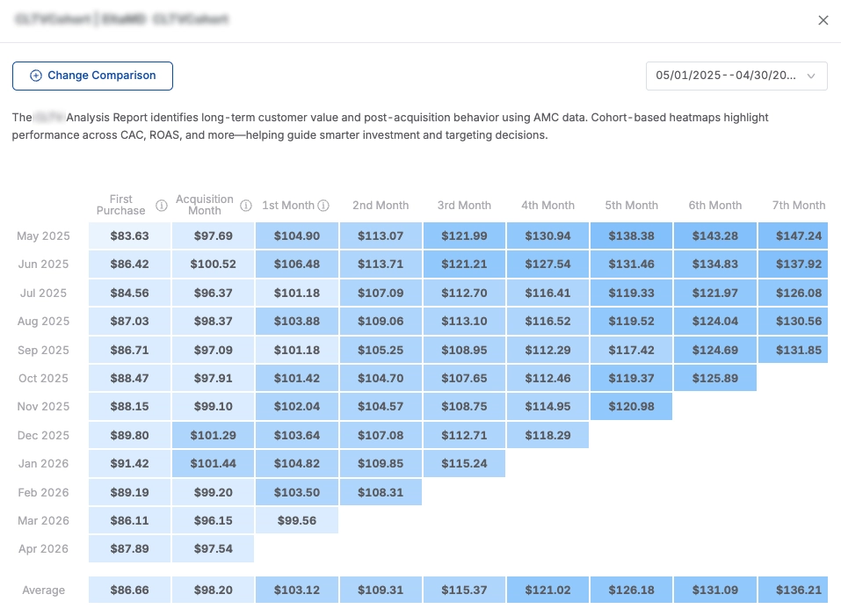Click the $97.54 Apr 2026 cell

point(214,549)
